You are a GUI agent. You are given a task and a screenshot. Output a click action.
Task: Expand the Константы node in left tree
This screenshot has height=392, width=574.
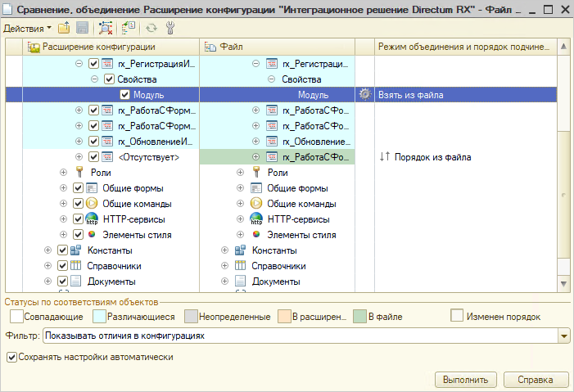coord(48,250)
